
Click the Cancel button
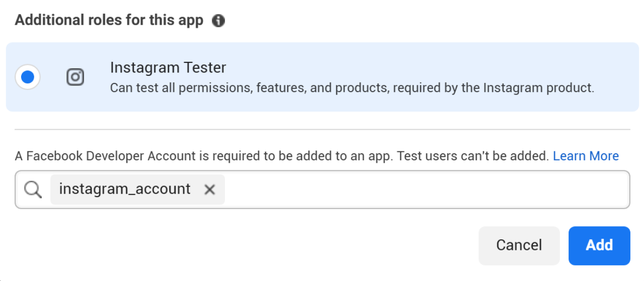tap(519, 245)
